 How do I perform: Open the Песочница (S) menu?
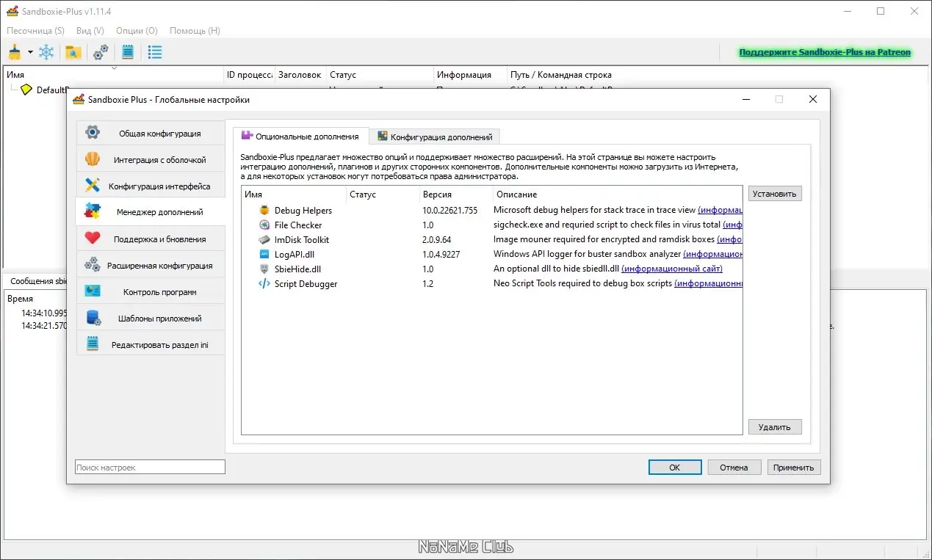pyautogui.click(x=35, y=31)
